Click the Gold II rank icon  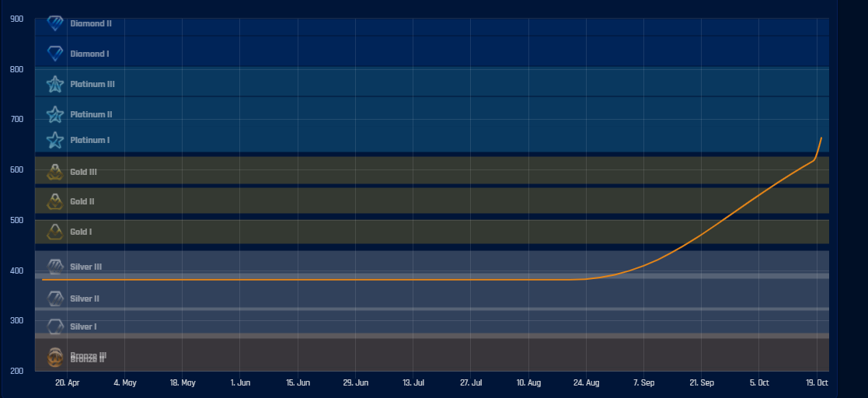coord(55,201)
